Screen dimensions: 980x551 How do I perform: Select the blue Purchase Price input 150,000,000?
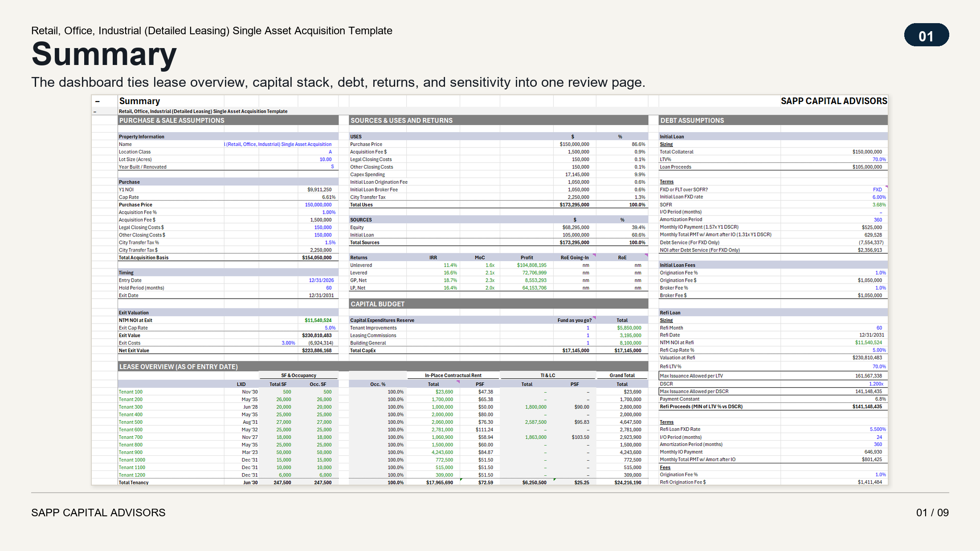click(x=318, y=205)
